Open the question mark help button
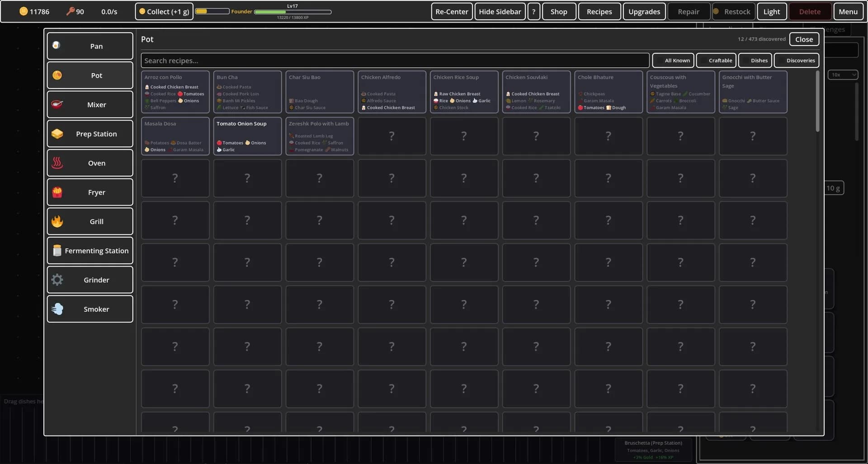This screenshot has width=868, height=464. pos(533,11)
